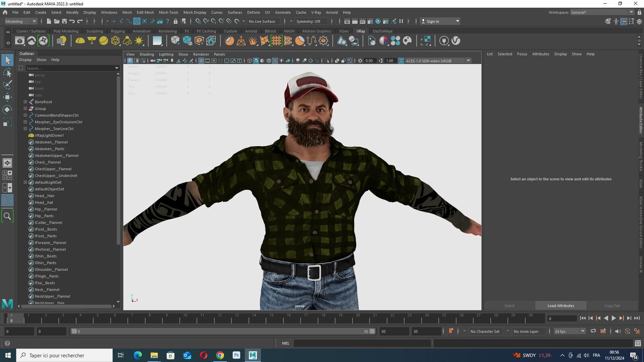Click the range slider bar
Screen dimensions: 644x362
(x=223, y=331)
